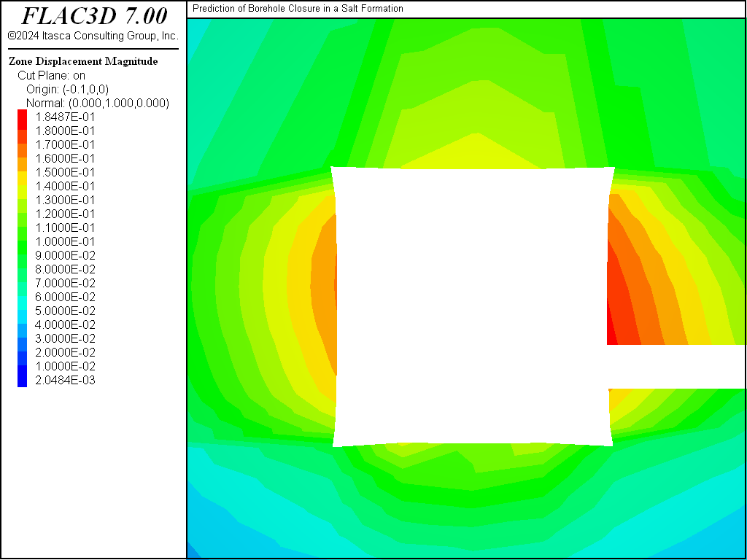
Task: Select the maximum value 1.8487E-01 label
Action: 65,117
